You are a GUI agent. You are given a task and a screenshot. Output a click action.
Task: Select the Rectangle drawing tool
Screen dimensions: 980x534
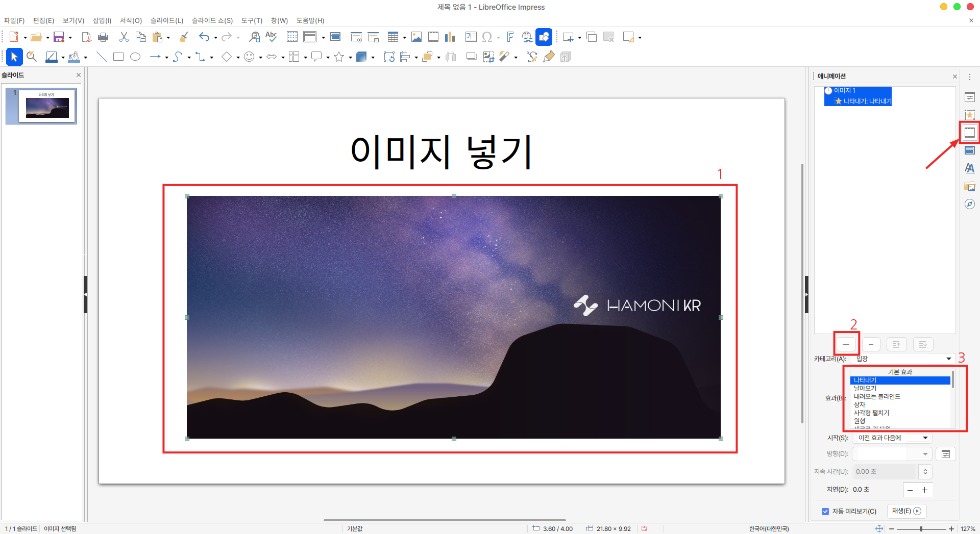tap(118, 57)
